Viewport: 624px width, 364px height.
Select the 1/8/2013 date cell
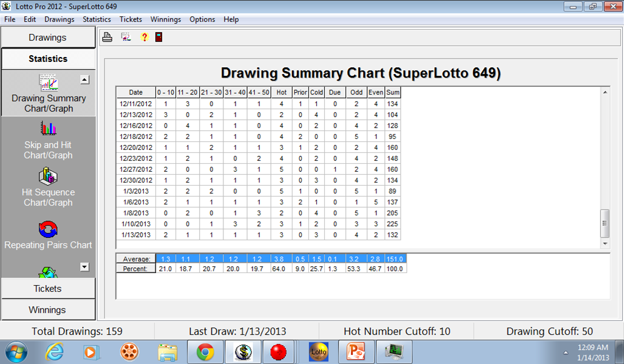(136, 213)
